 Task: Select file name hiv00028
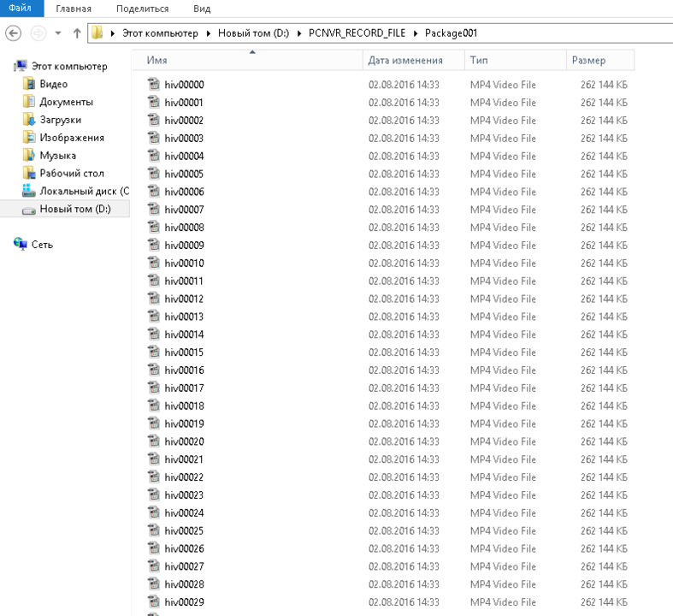(x=184, y=584)
